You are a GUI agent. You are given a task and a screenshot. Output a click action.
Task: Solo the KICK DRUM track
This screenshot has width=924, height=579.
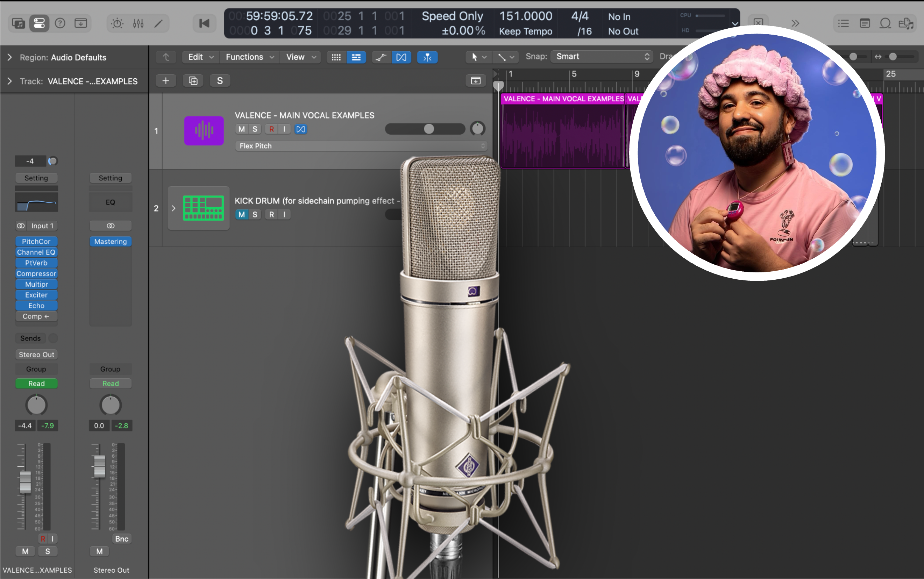[255, 214]
